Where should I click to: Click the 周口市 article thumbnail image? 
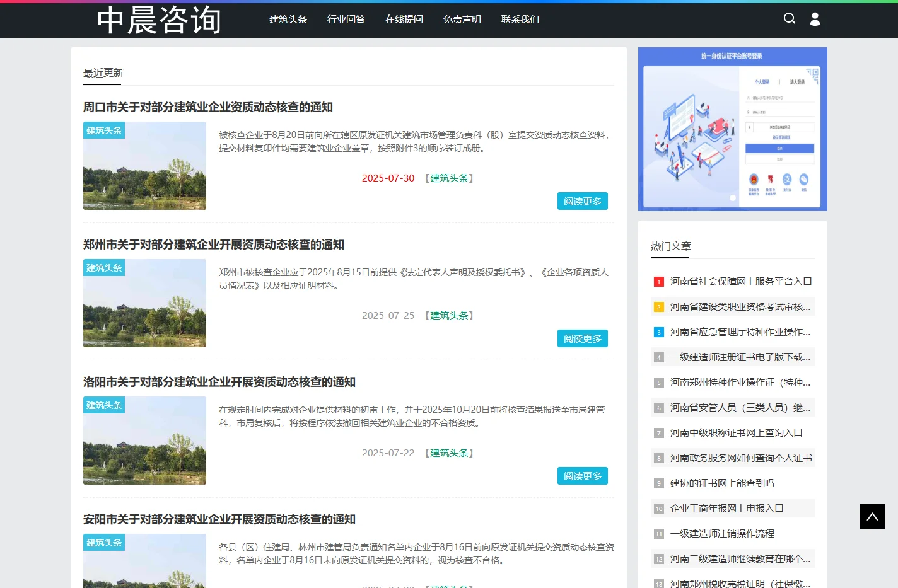(144, 166)
